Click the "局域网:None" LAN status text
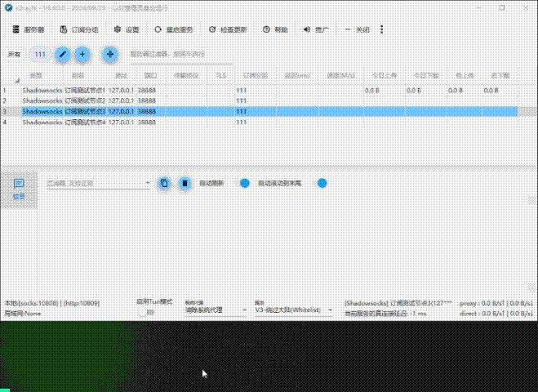Image resolution: width=538 pixels, height=392 pixels. coord(23,314)
